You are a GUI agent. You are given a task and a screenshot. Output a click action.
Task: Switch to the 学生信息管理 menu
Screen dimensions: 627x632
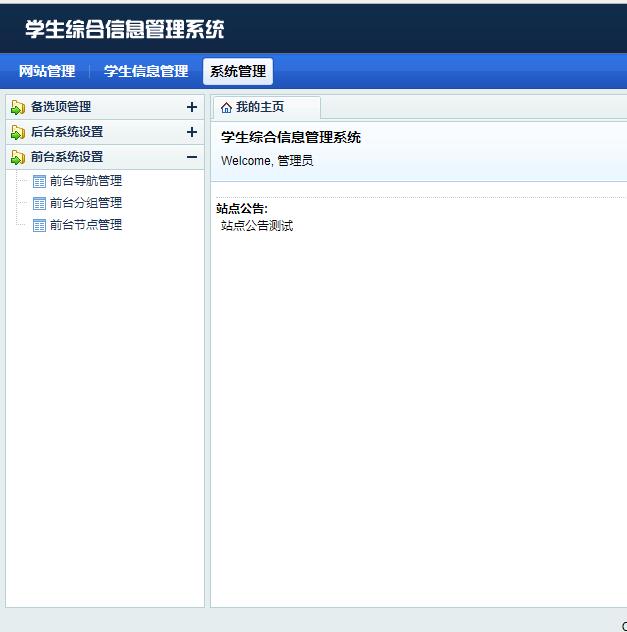pos(146,71)
